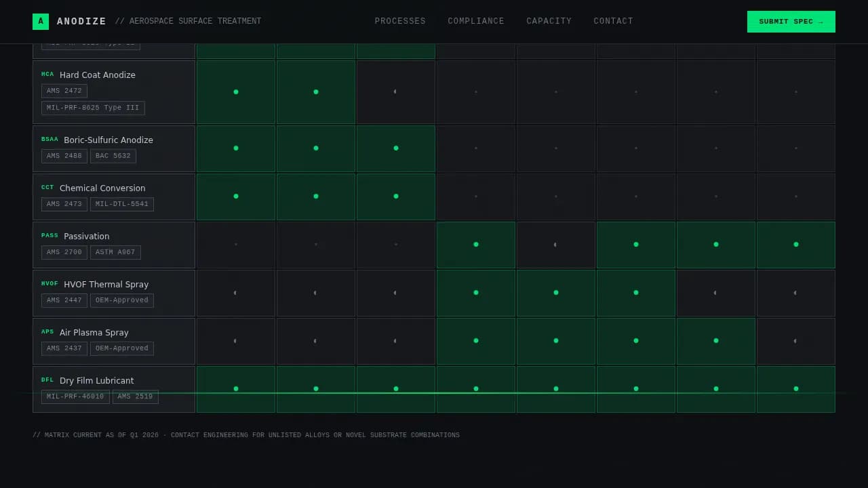Viewport: 868px width, 488px height.
Task: Open the Processes nav item
Action: [400, 22]
